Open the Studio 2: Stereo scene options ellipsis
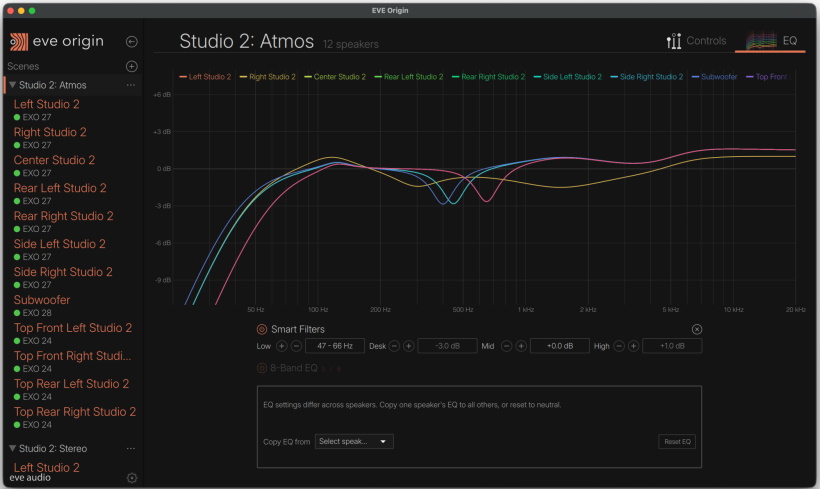 [x=131, y=448]
